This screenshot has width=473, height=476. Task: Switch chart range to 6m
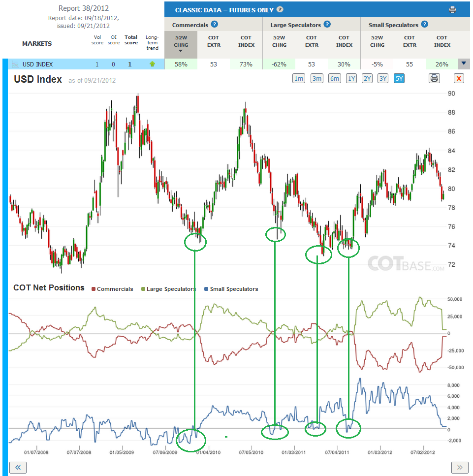[335, 79]
